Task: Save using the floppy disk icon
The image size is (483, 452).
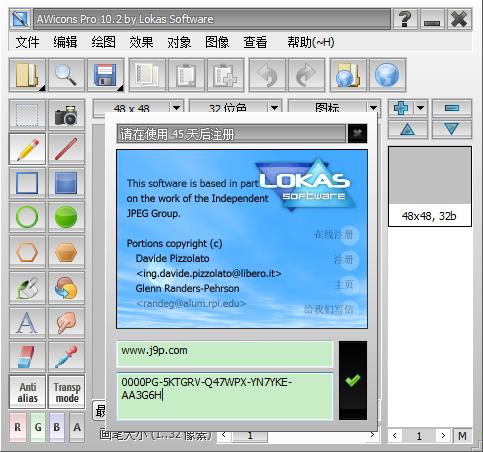Action: click(105, 75)
